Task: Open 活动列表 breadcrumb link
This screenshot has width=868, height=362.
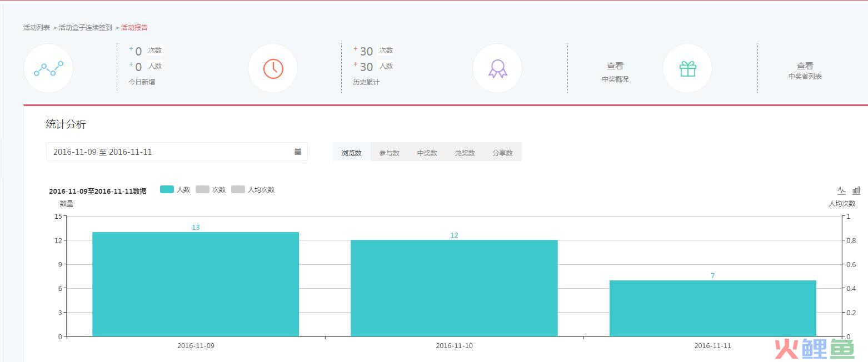Action: (37, 27)
